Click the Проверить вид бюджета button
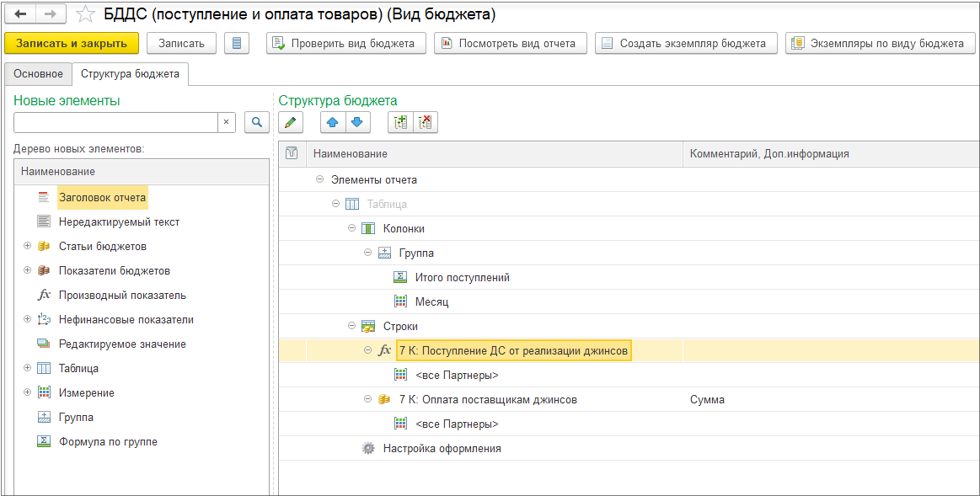This screenshot has height=496, width=980. coord(345,43)
